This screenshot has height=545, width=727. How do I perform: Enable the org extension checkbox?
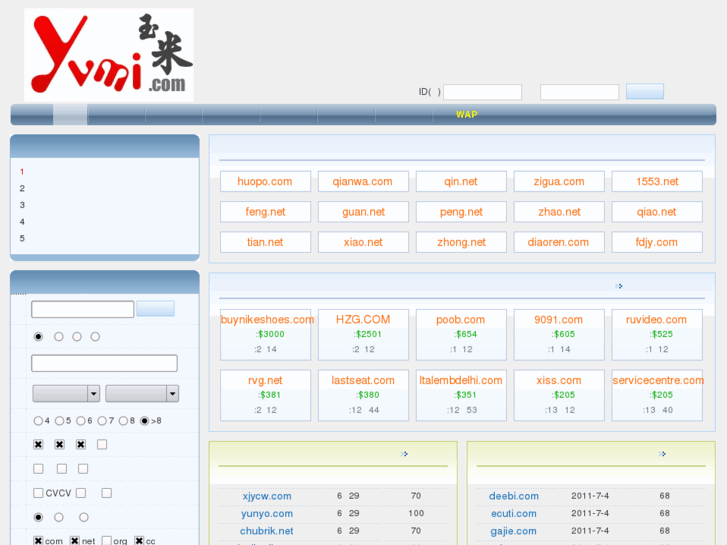tap(107, 541)
